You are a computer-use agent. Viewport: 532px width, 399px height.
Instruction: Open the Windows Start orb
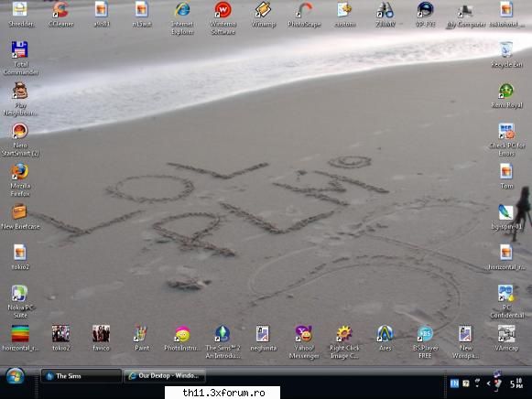15,376
